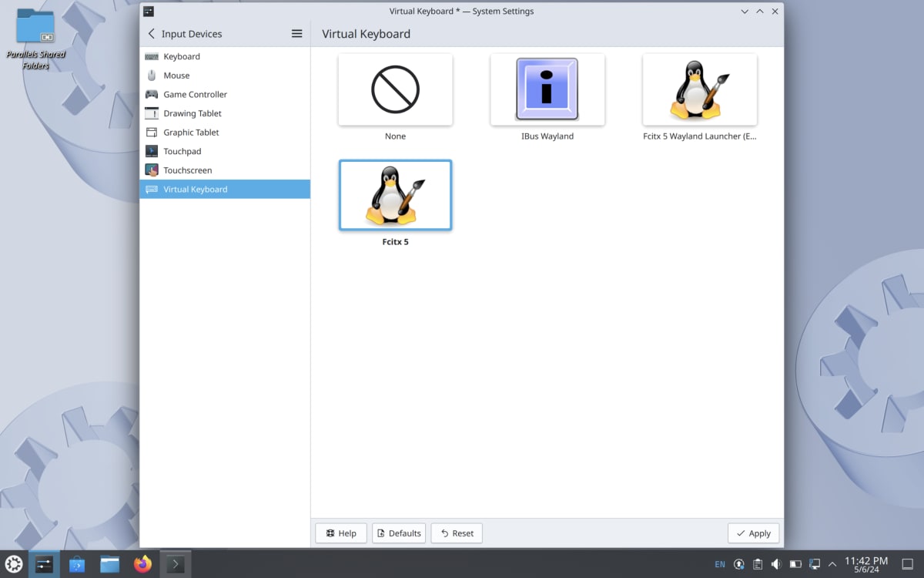Screen dimensions: 924x578
Task: Open the Keyboard settings row icon
Action: (x=151, y=56)
